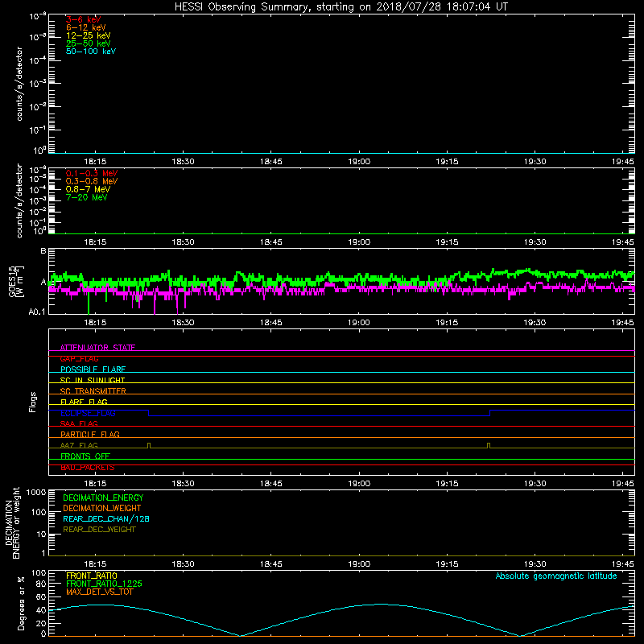Select the POSSIBLE_FLARE flag label
The width and height of the screenshot is (644, 644).
93,369
